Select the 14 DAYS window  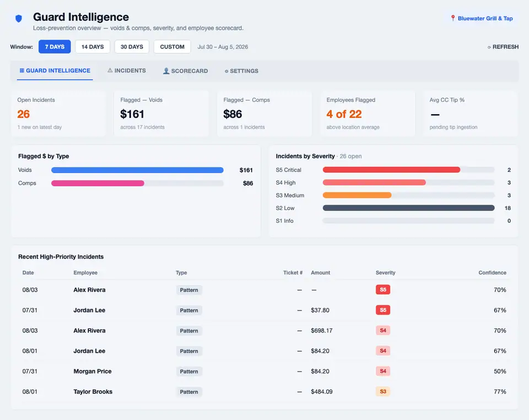93,46
